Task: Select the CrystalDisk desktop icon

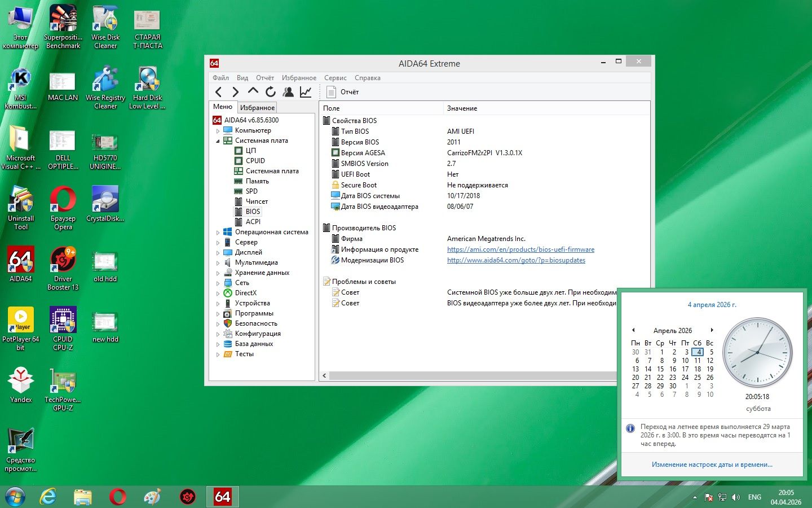Action: pyautogui.click(x=105, y=204)
